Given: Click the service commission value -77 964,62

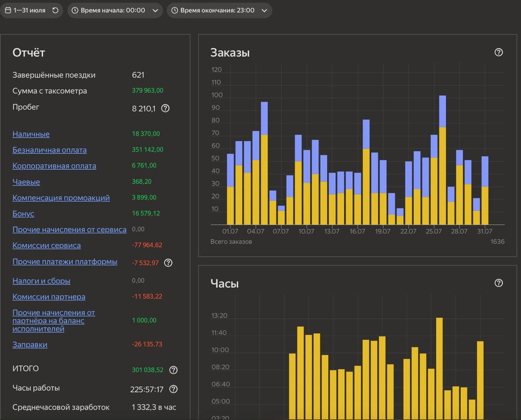Looking at the screenshot, I should 147,245.
